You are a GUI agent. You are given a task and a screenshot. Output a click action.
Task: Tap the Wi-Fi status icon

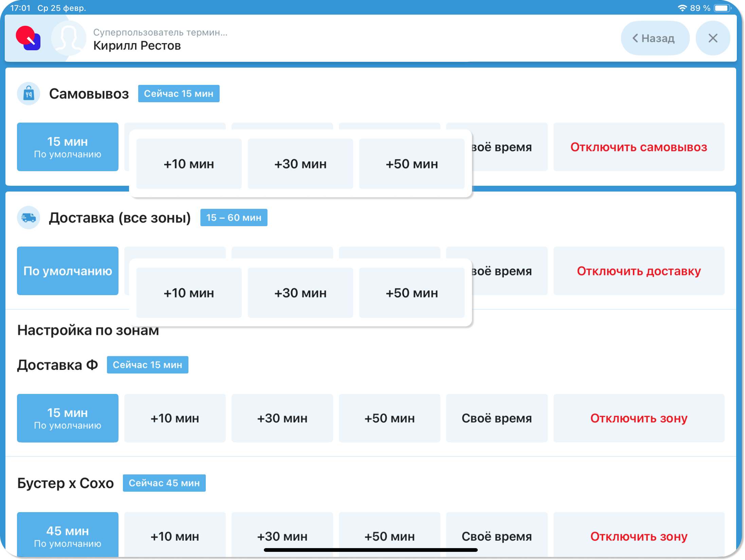(682, 8)
